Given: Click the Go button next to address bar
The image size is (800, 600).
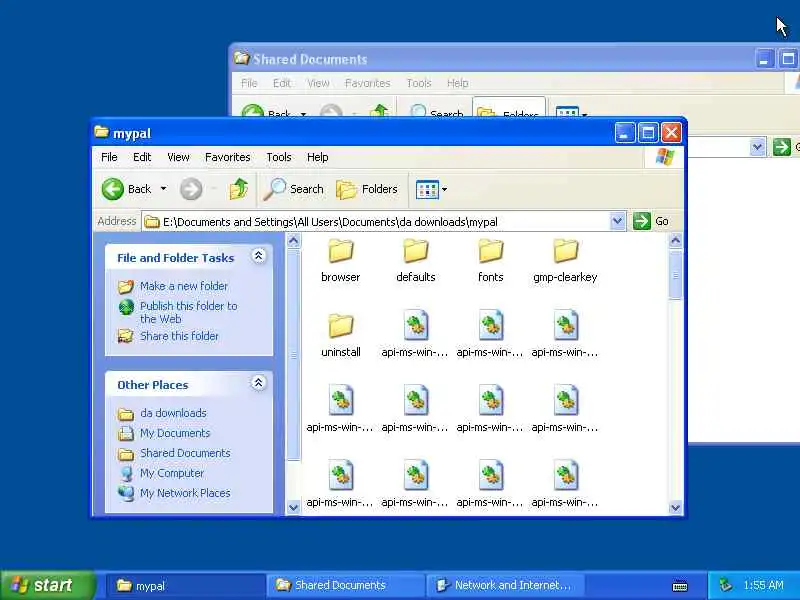Looking at the screenshot, I should (651, 221).
